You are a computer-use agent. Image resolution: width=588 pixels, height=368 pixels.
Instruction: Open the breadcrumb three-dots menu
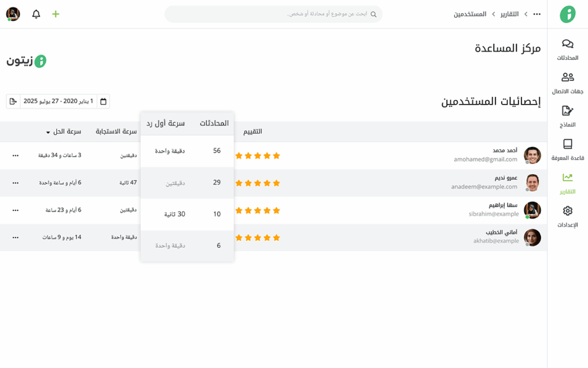[537, 14]
